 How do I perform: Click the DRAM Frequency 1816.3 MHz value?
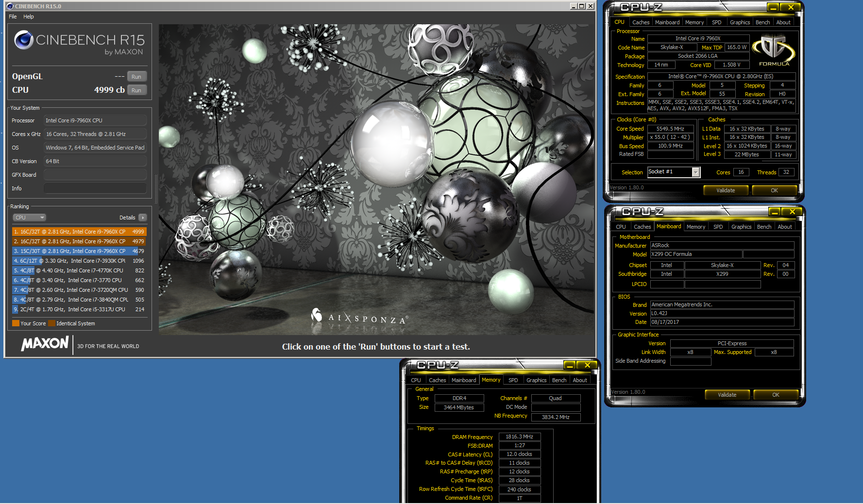(520, 437)
